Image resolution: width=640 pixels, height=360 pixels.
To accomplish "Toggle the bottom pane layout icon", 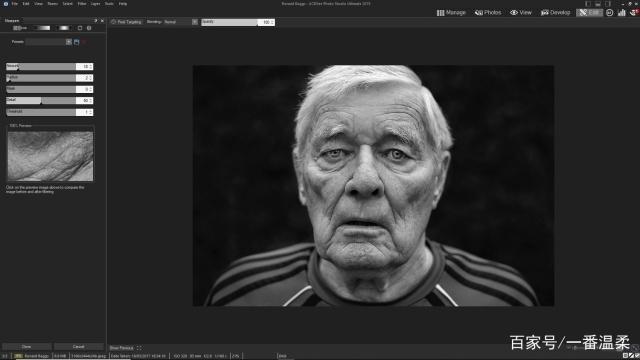I will [598, 4].
